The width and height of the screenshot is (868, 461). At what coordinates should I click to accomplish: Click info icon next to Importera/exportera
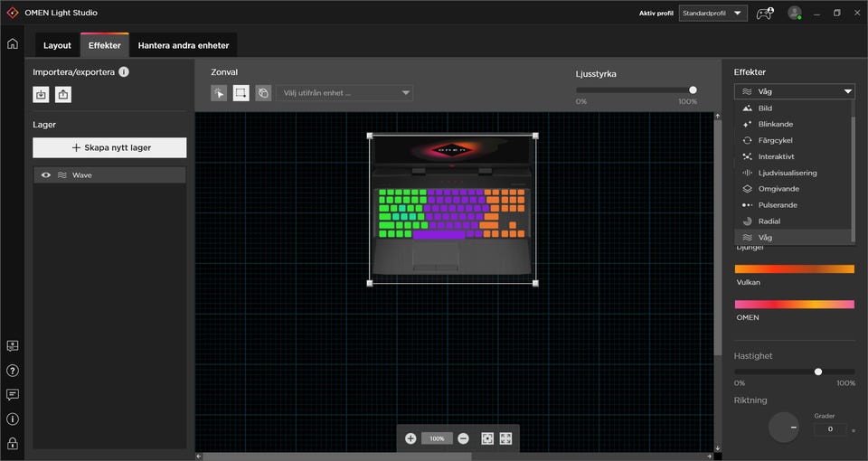(x=124, y=72)
